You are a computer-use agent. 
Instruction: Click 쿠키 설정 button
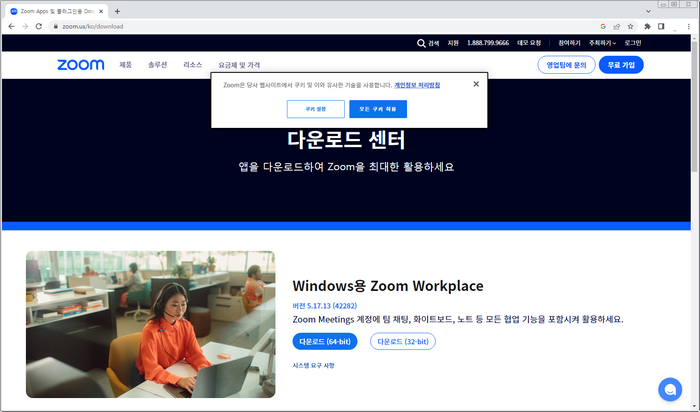[316, 109]
